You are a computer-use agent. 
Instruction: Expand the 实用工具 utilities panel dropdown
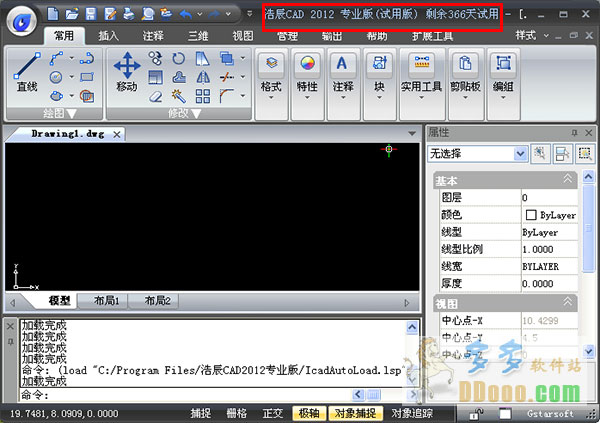(x=421, y=98)
